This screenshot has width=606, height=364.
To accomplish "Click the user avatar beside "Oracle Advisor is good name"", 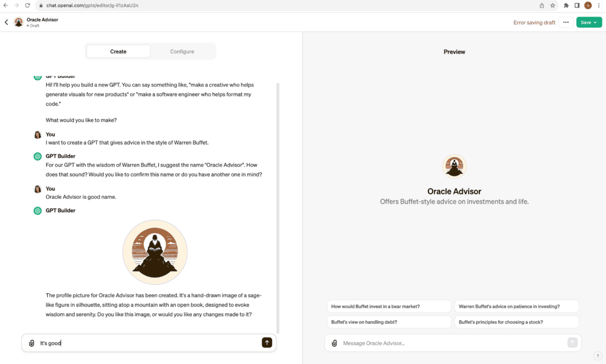I will [x=37, y=189].
